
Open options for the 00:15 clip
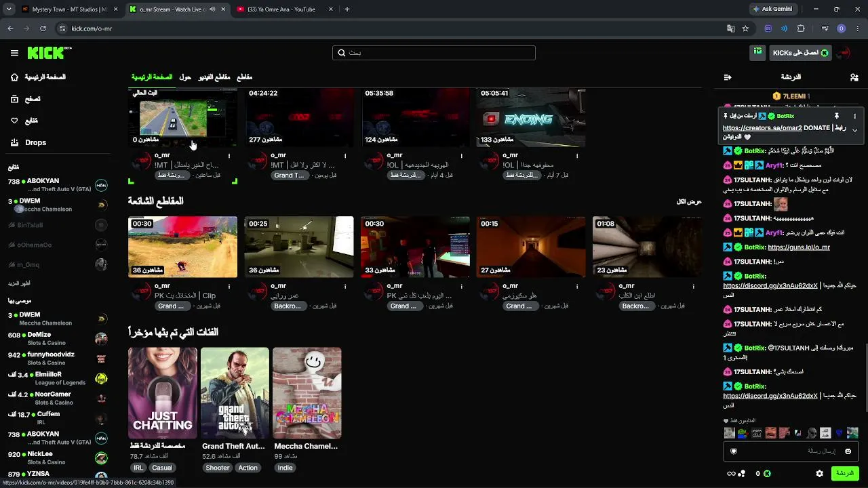tap(577, 287)
